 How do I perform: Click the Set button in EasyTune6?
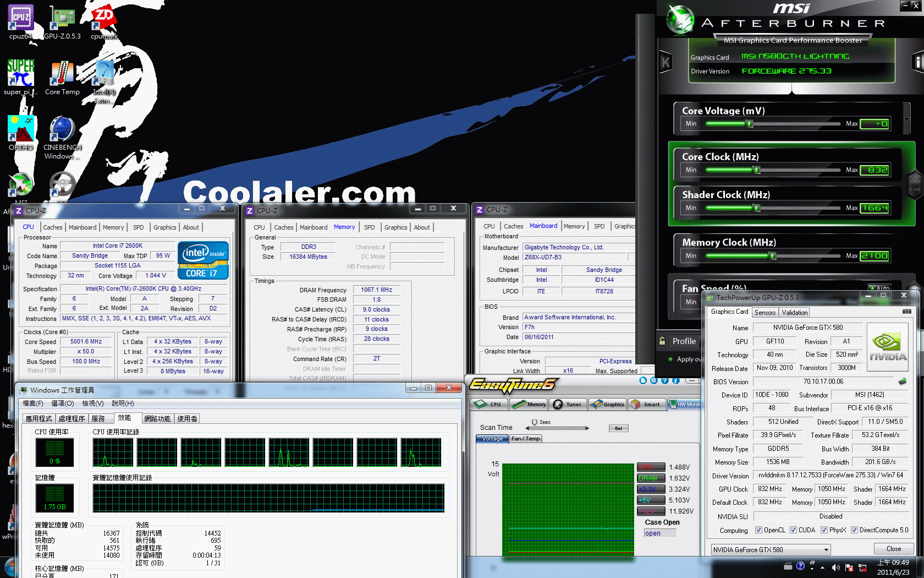[x=619, y=428]
